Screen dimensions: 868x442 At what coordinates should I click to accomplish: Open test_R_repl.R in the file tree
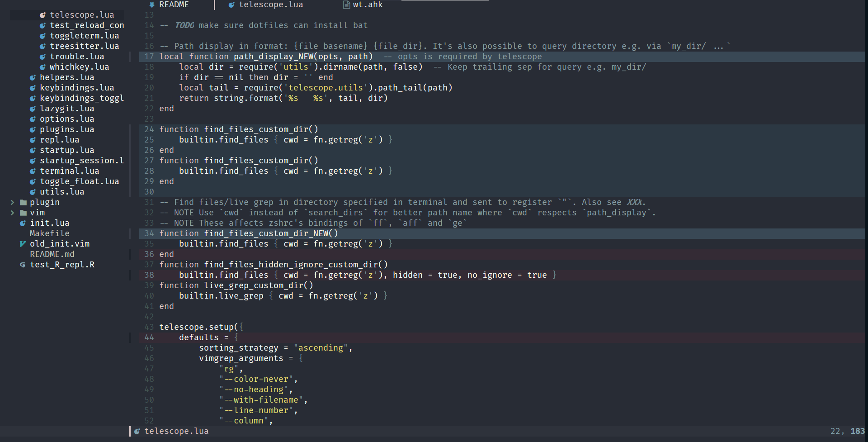click(62, 265)
